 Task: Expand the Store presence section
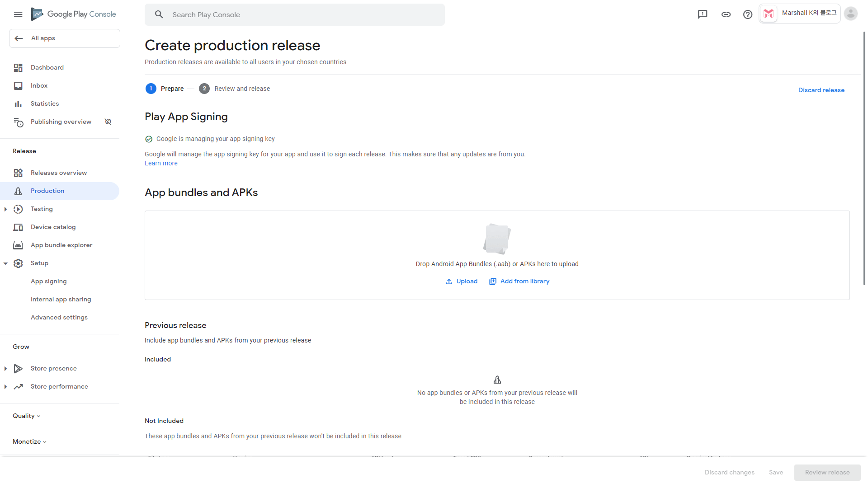tap(5, 369)
